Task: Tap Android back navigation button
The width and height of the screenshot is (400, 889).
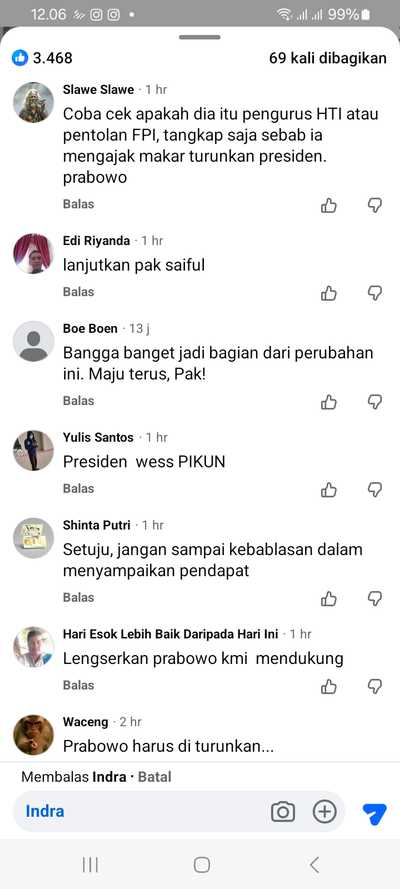Action: pyautogui.click(x=314, y=865)
